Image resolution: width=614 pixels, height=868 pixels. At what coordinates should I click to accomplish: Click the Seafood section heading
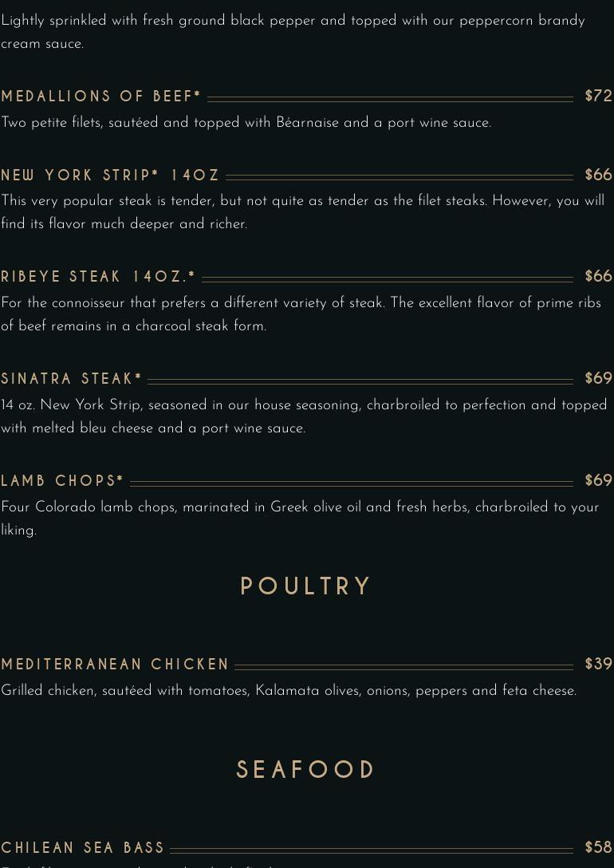(306, 770)
